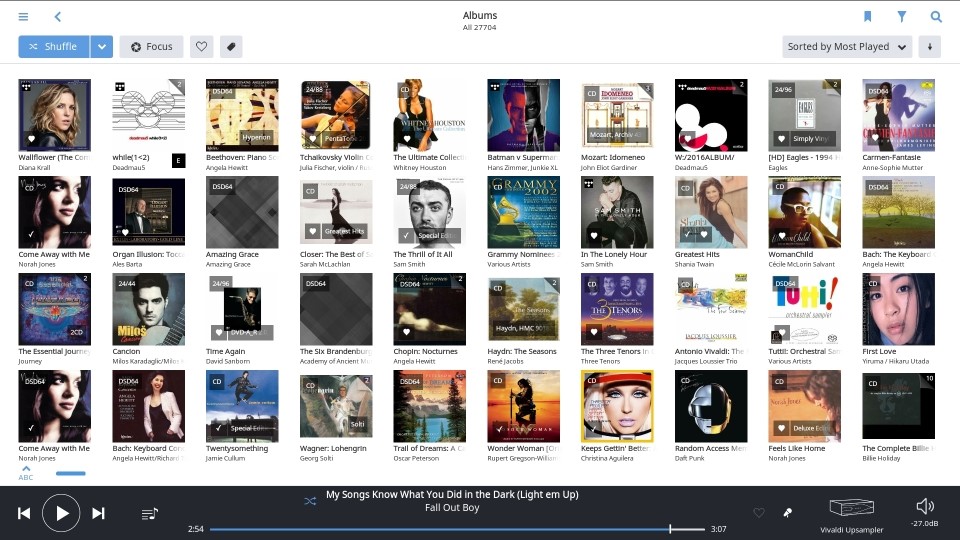Screen dimensions: 960x540
Task: Open the Batman v Superman album cover
Action: point(523,114)
